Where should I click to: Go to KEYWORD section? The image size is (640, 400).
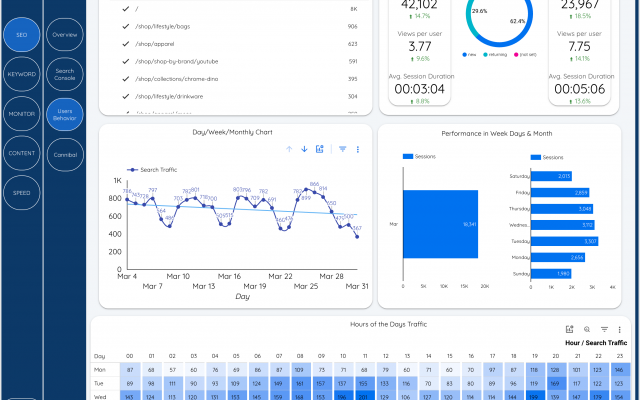21,74
